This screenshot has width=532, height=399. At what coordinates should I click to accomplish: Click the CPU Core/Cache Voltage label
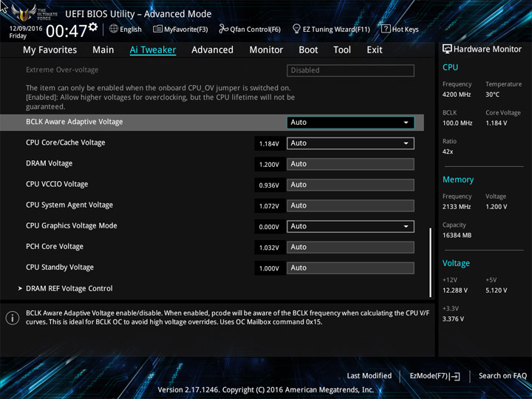point(66,143)
